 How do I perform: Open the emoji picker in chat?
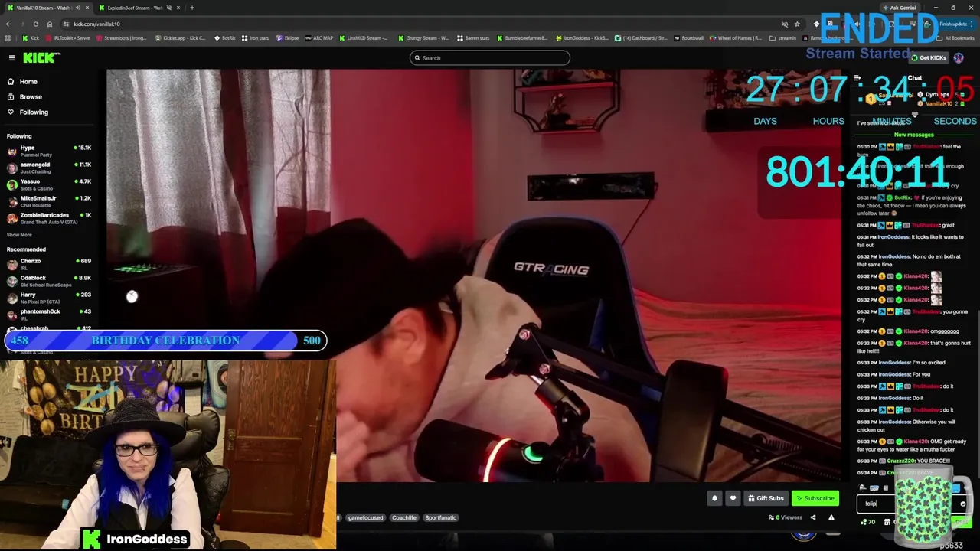(x=962, y=504)
